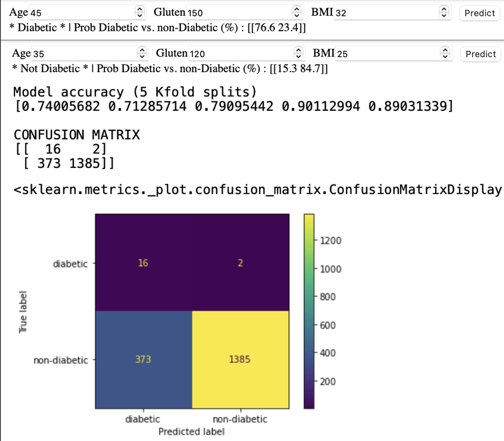Click the 'True label' y-axis title

[23, 312]
